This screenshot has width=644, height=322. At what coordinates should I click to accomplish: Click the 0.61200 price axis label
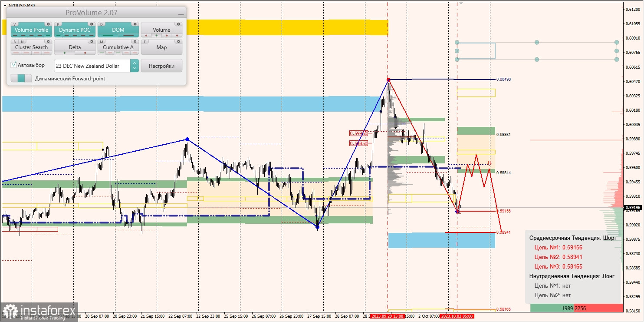(633, 9)
